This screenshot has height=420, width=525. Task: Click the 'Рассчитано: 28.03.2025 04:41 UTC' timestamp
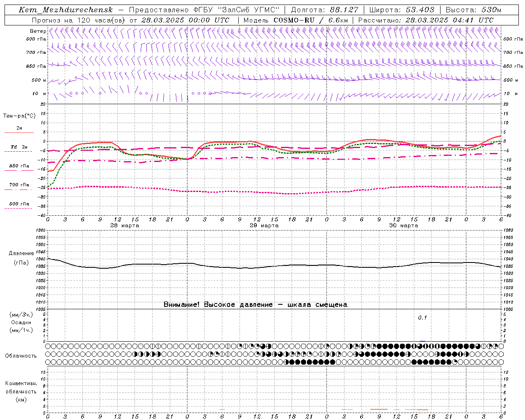point(426,20)
